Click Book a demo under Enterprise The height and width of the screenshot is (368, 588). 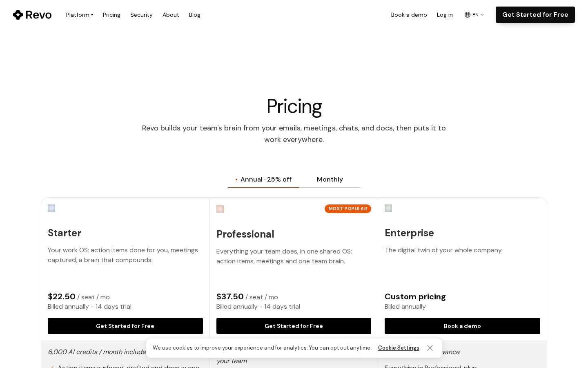pyautogui.click(x=462, y=326)
